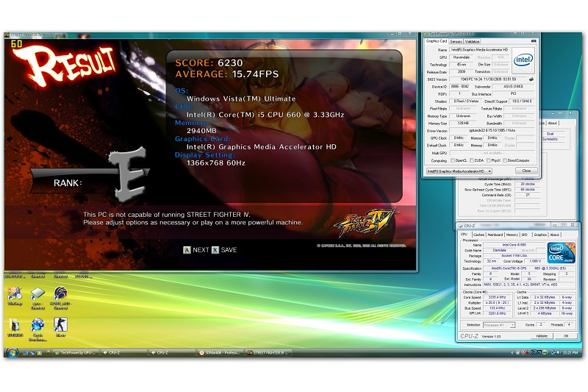The height and width of the screenshot is (392, 588).
Task: Open the Caches tab in CPU-Z
Action: [x=478, y=235]
